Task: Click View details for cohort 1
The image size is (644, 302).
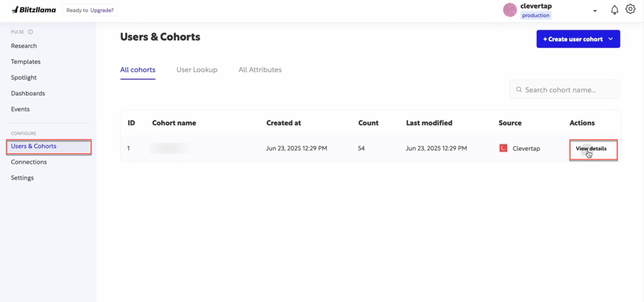Action: [591, 149]
